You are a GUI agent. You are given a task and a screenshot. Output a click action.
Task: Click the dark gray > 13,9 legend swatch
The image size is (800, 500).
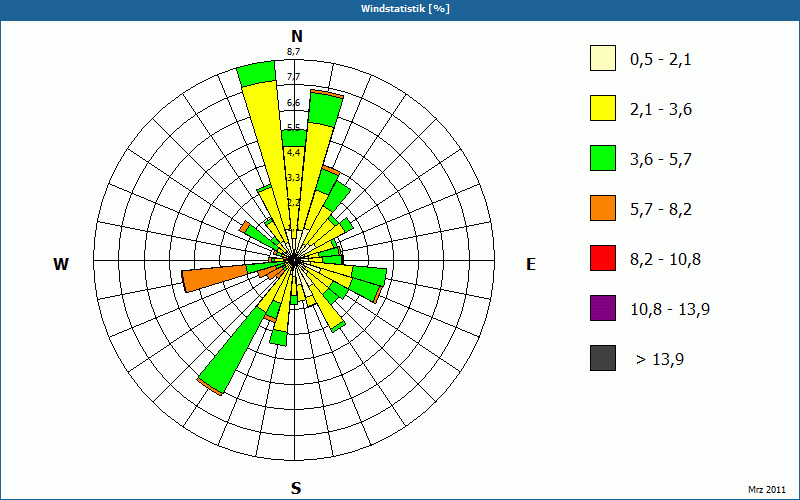click(x=603, y=358)
